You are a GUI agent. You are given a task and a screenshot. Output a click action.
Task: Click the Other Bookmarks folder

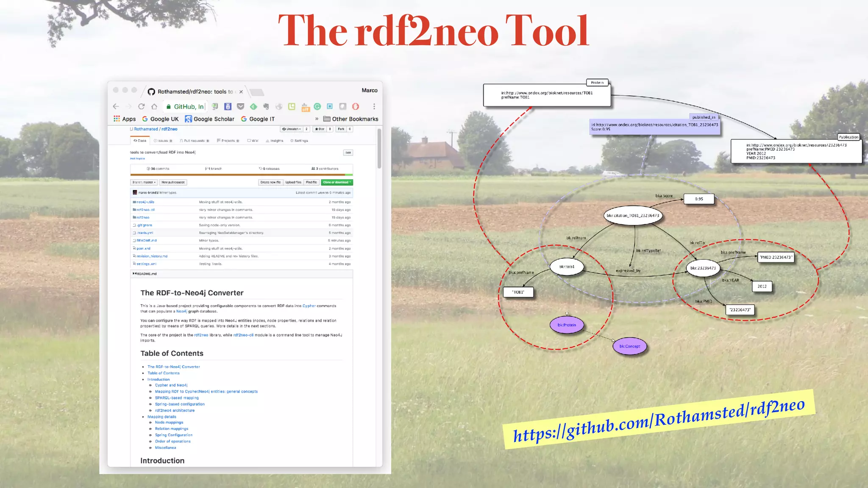tap(351, 119)
